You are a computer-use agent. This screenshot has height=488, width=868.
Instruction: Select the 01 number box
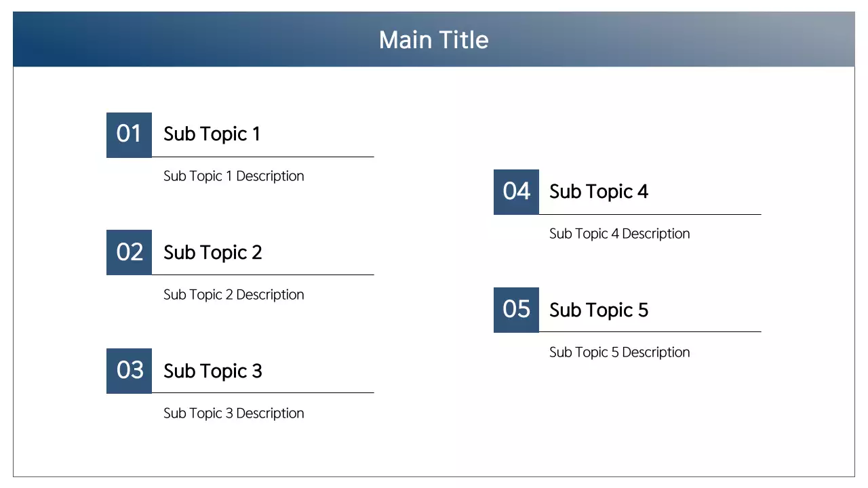[129, 134]
